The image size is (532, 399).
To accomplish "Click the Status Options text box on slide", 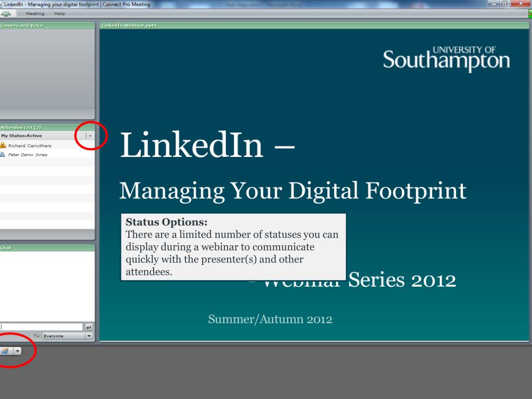I will coord(233,247).
